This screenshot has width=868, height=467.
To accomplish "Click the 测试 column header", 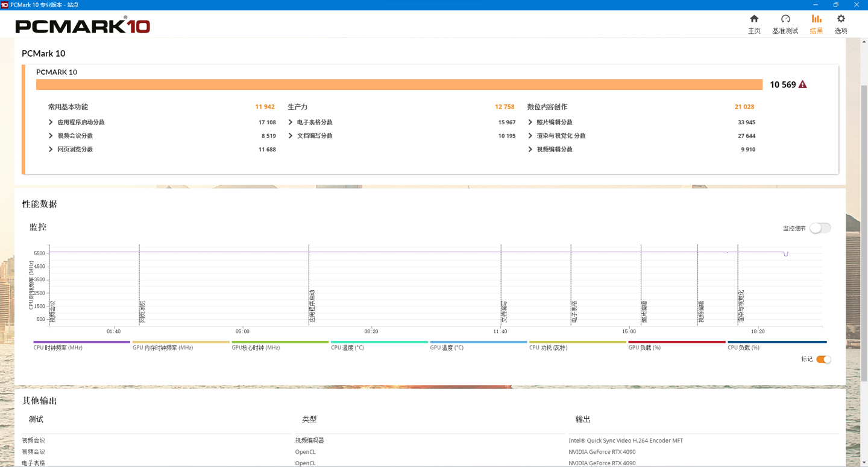I will click(36, 419).
